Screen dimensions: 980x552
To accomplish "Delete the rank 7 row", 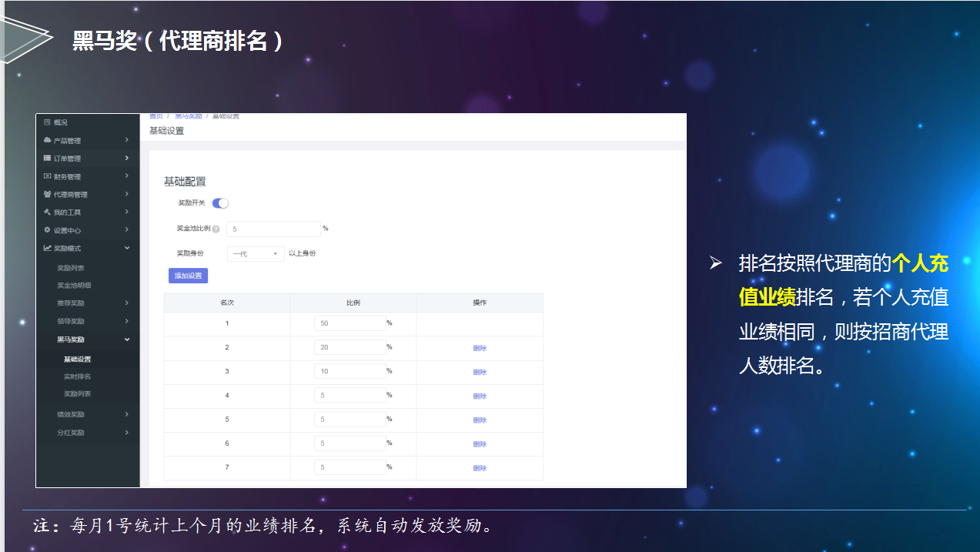I will point(480,468).
